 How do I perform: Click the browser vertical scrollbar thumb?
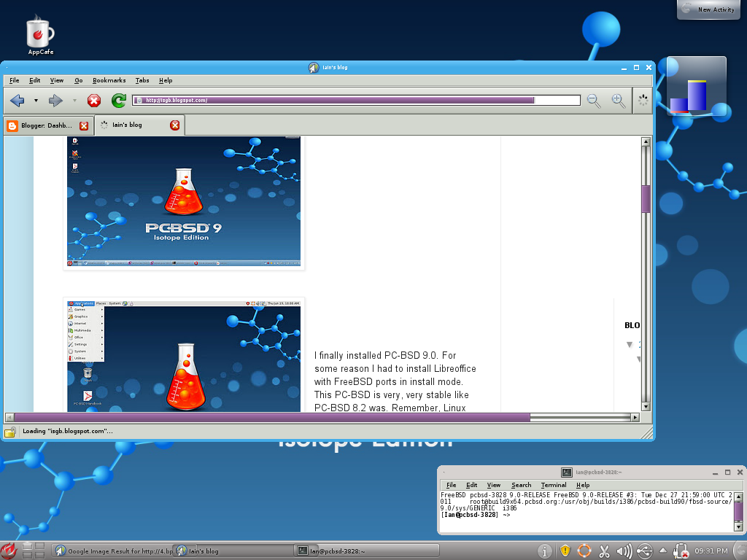pos(646,198)
